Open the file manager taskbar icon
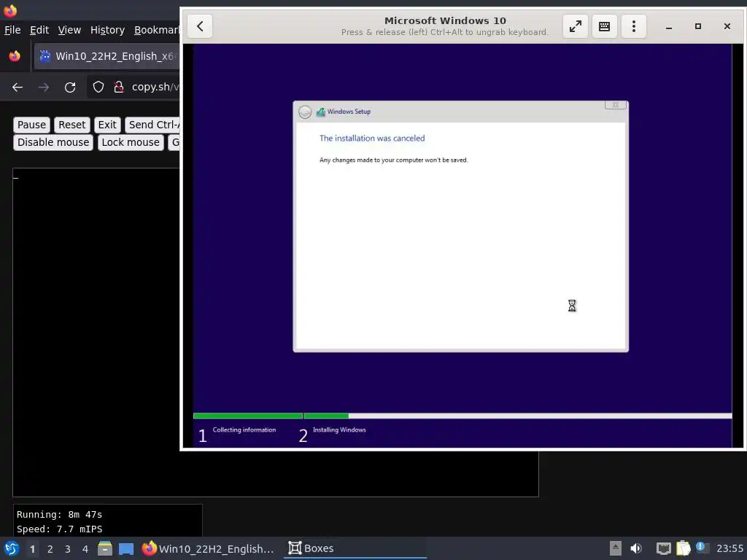Viewport: 747px width, 560px height. [105, 548]
